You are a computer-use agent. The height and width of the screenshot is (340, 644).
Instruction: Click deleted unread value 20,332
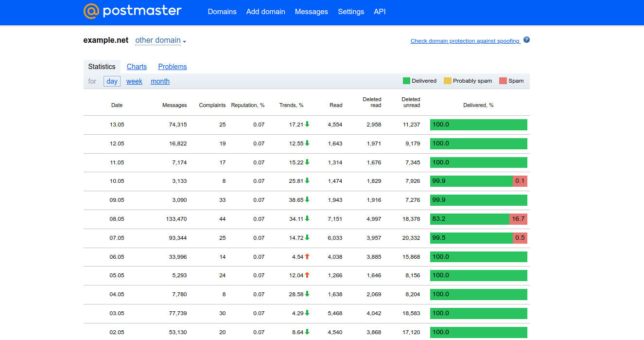point(412,238)
